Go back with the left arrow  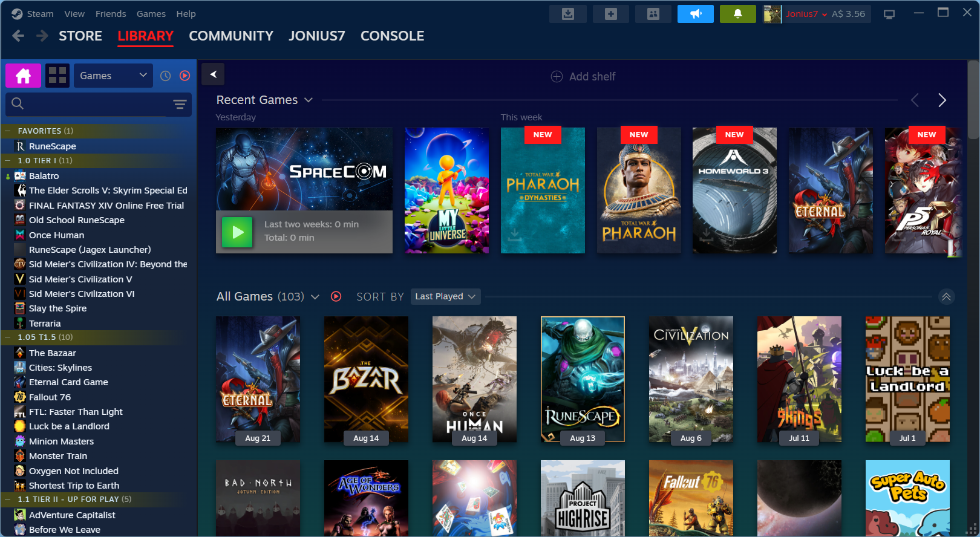tap(18, 36)
